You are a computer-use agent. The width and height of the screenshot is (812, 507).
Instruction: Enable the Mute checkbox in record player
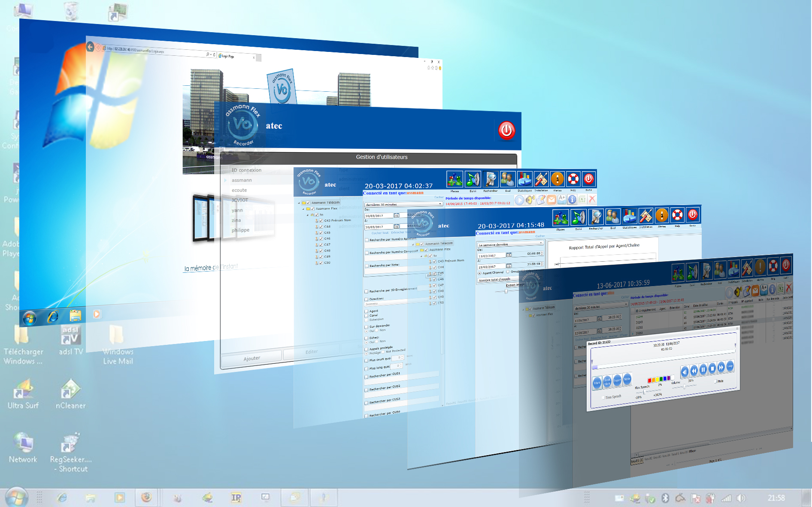point(715,381)
